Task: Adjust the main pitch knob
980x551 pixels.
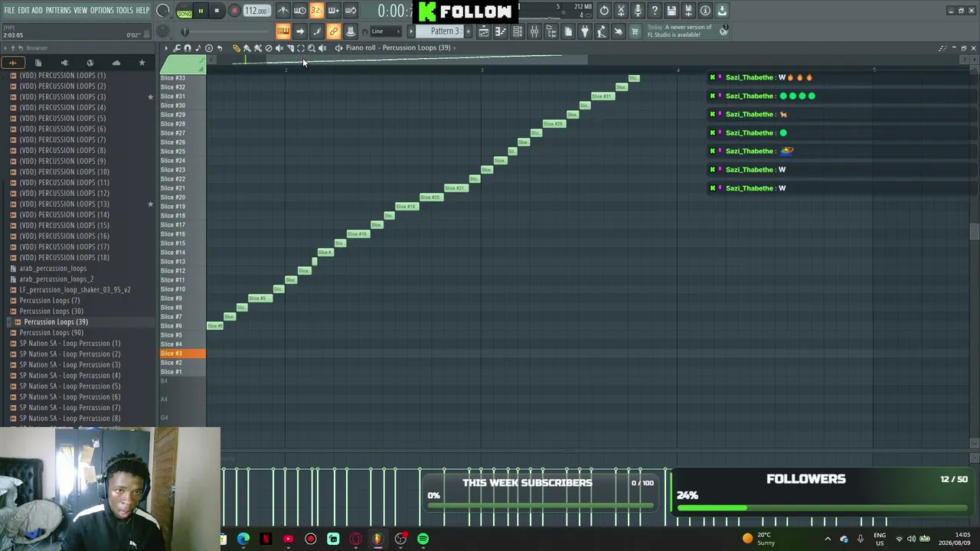Action: point(163,31)
